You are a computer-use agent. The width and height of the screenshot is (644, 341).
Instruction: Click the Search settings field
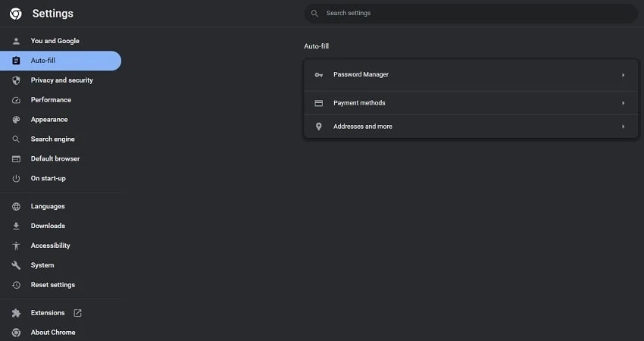470,14
